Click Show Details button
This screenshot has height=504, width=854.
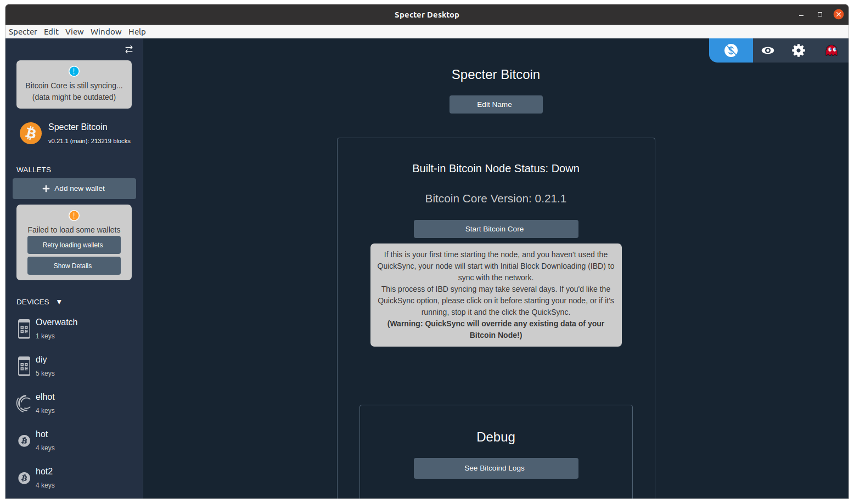tap(74, 266)
